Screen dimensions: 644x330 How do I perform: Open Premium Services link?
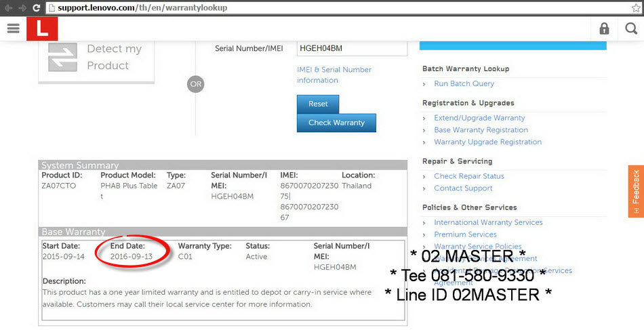(x=465, y=234)
